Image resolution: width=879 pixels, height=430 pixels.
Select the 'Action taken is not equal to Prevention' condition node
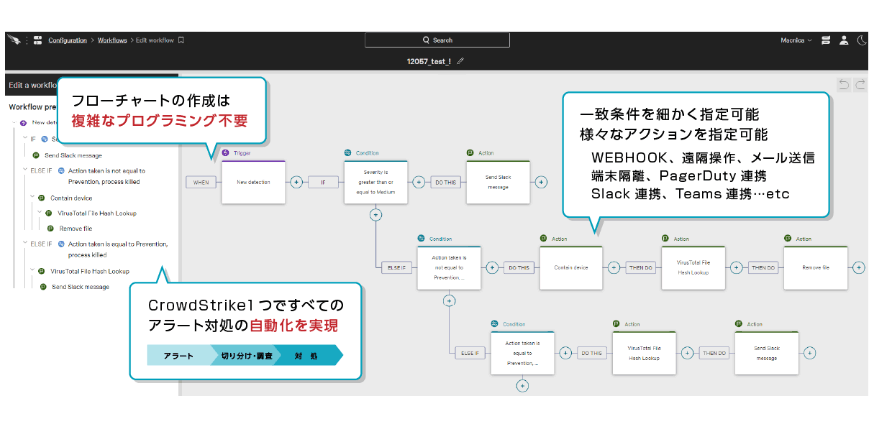point(448,268)
